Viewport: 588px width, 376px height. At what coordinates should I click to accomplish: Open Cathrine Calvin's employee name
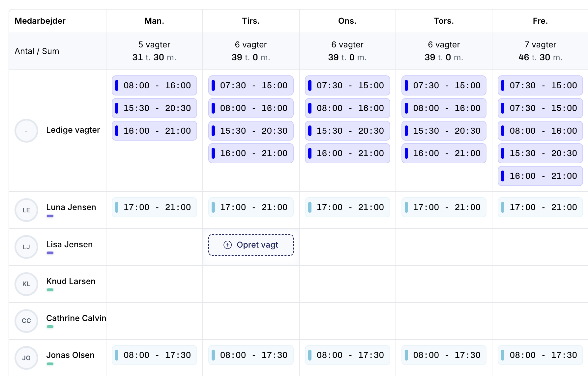tap(76, 318)
